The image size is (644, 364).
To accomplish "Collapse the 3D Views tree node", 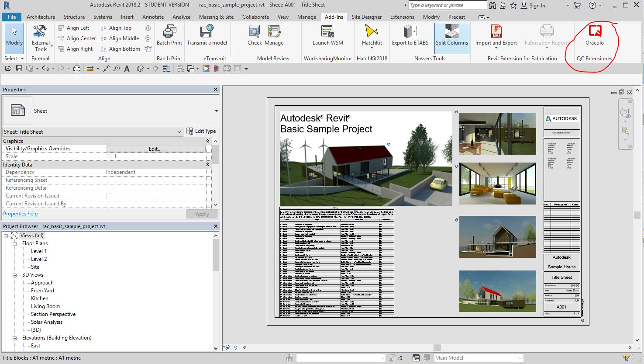I will [14, 275].
